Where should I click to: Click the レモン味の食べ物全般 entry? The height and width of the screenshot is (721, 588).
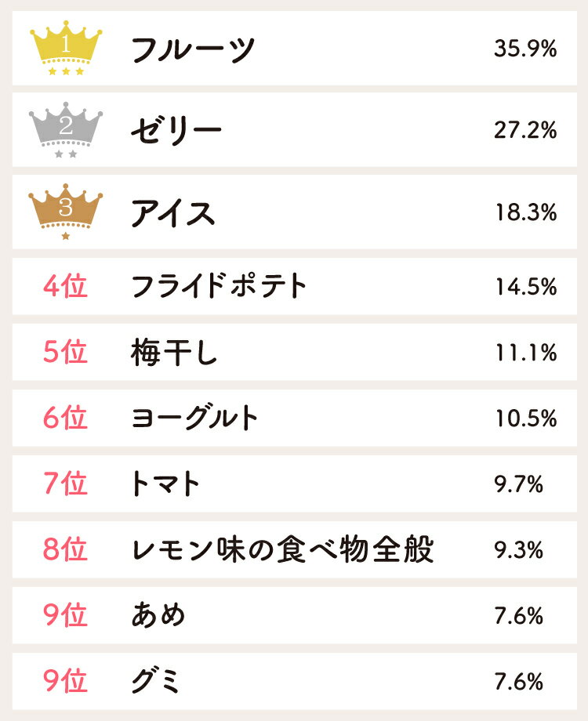pos(281,550)
